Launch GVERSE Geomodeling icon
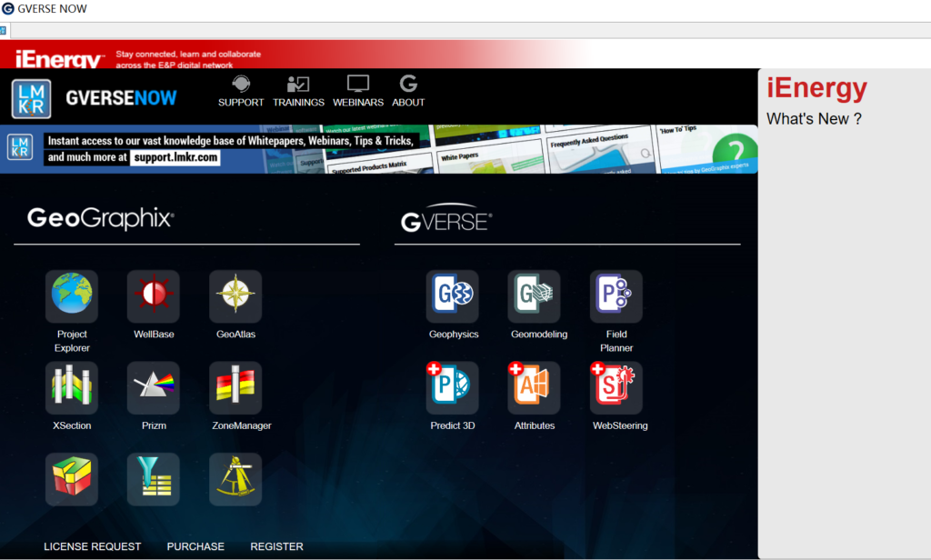This screenshot has width=931, height=560. pyautogui.click(x=534, y=295)
